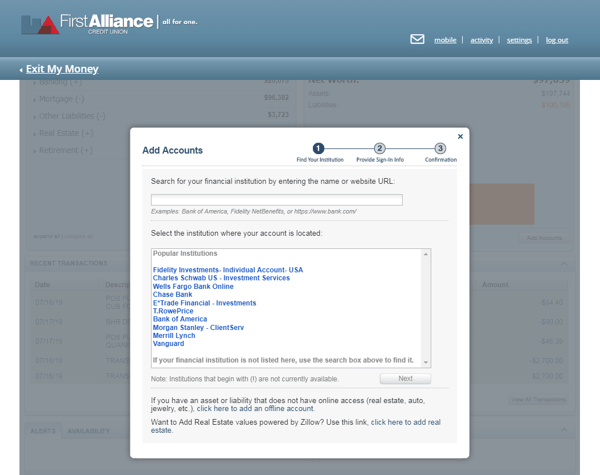Click expand all link in background
The image size is (600, 475).
point(47,236)
